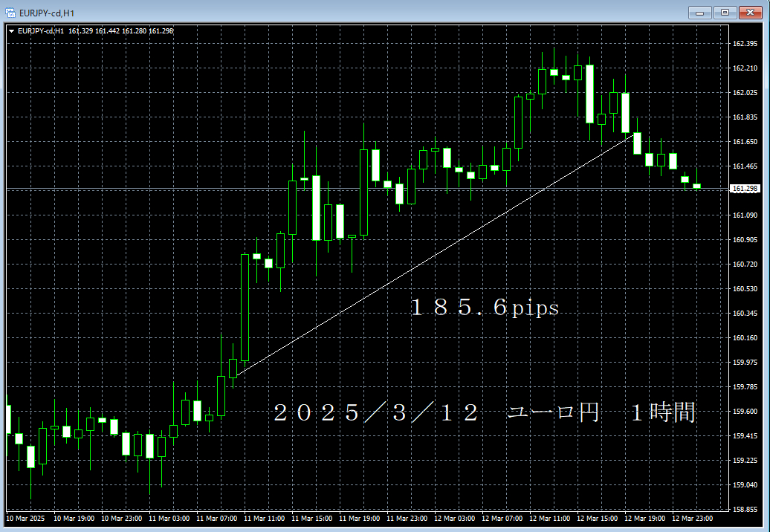Click the 161.090 price scale label
Viewport: 770px width, 532px height.
[x=745, y=215]
